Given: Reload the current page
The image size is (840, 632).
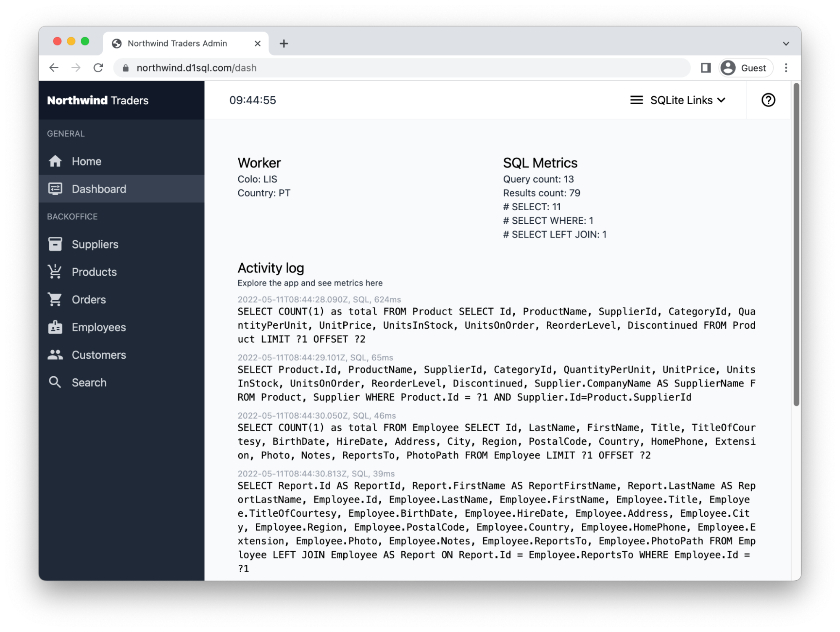Looking at the screenshot, I should (98, 68).
